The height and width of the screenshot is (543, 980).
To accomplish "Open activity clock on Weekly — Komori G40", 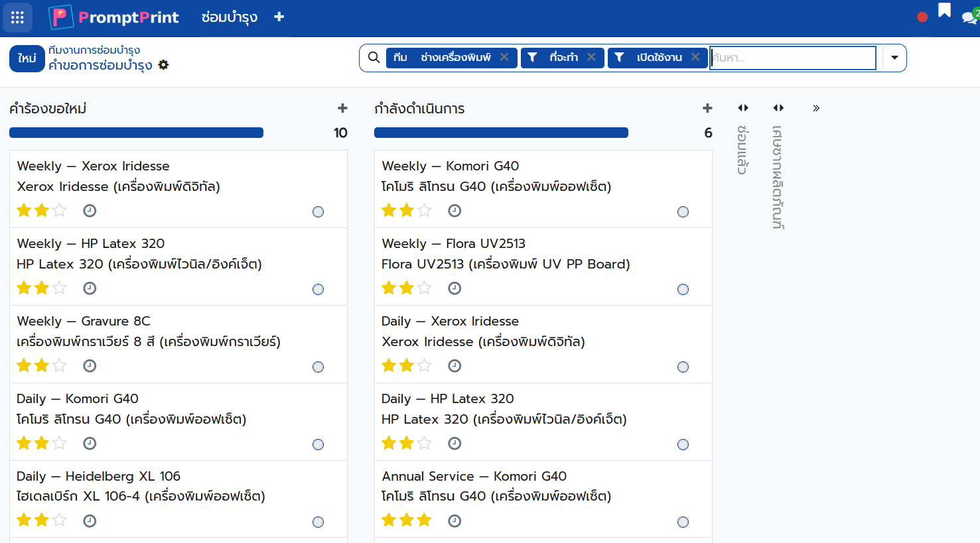I will 455,211.
